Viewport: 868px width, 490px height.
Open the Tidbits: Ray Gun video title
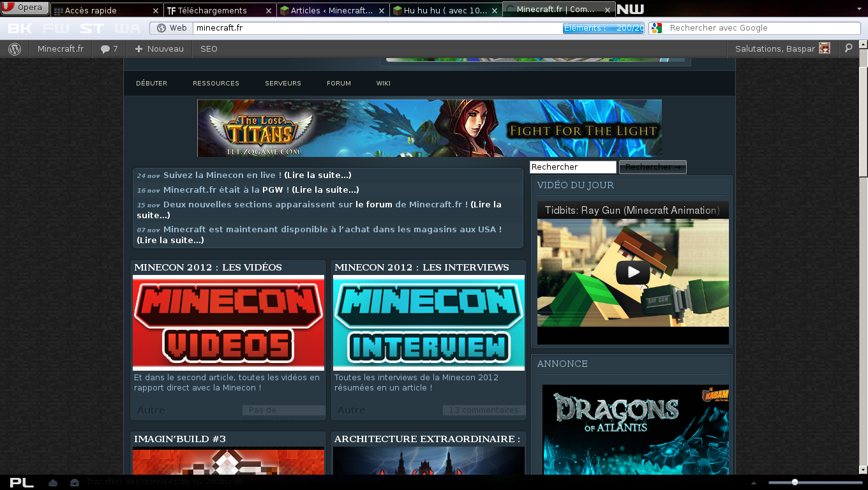[x=632, y=211]
